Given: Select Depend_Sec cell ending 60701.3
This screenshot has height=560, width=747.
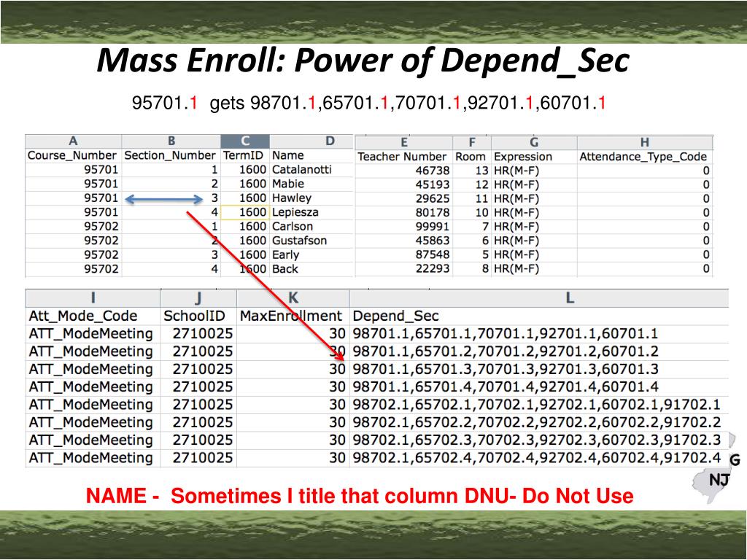Looking at the screenshot, I should (539, 369).
